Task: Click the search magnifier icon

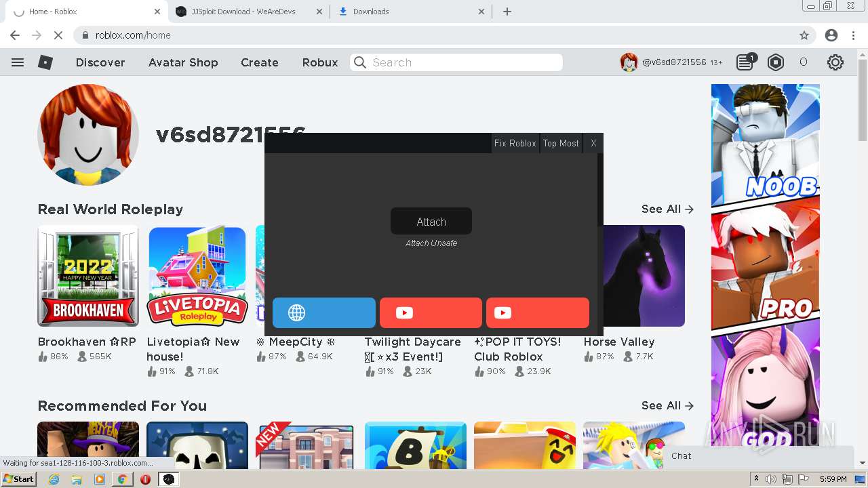Action: [x=361, y=62]
